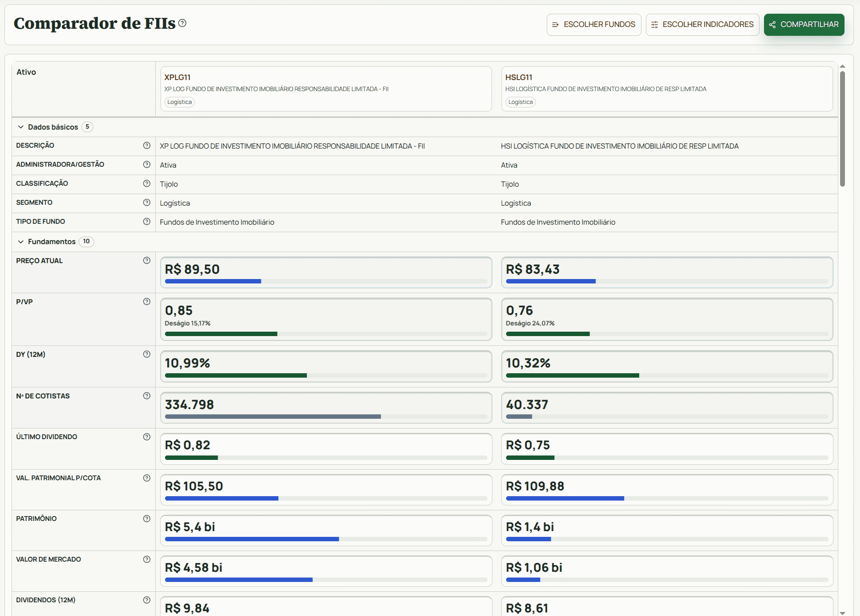Screen dimensions: 860x616
Task: Click the HSLG11 Classificação value Tijolo
Action: click(510, 184)
